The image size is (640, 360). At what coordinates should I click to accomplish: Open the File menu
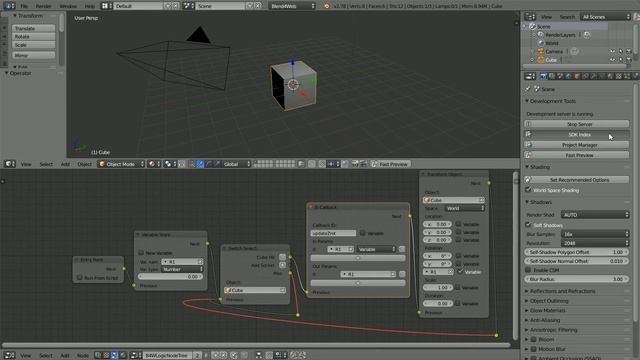(x=24, y=6)
